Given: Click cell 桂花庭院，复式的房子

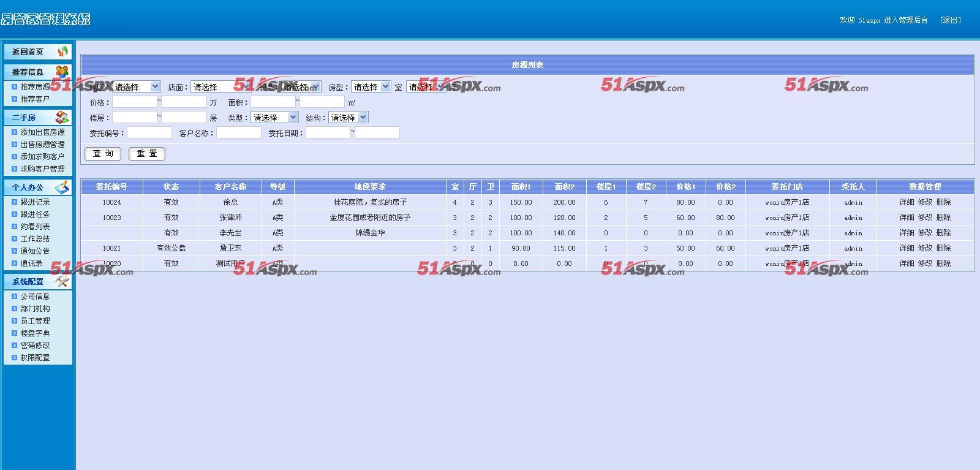Looking at the screenshot, I should click(x=370, y=202).
